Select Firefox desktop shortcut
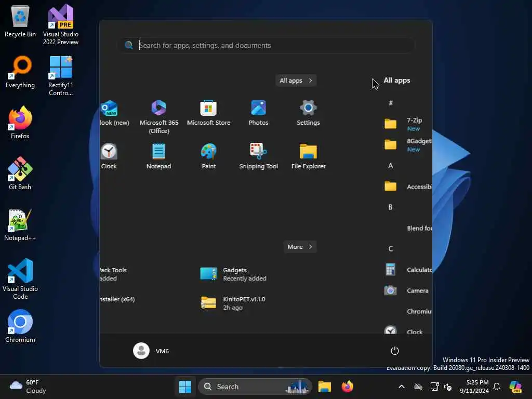The height and width of the screenshot is (399, 532). pos(20,123)
